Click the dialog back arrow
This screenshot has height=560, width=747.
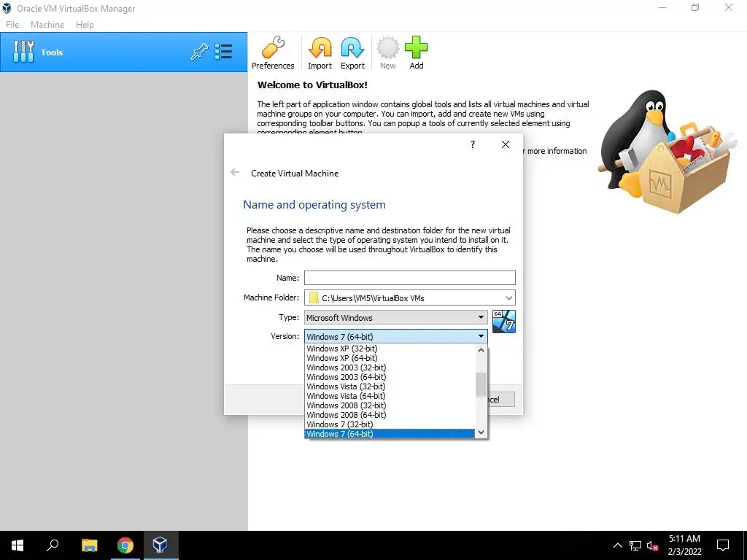point(235,172)
